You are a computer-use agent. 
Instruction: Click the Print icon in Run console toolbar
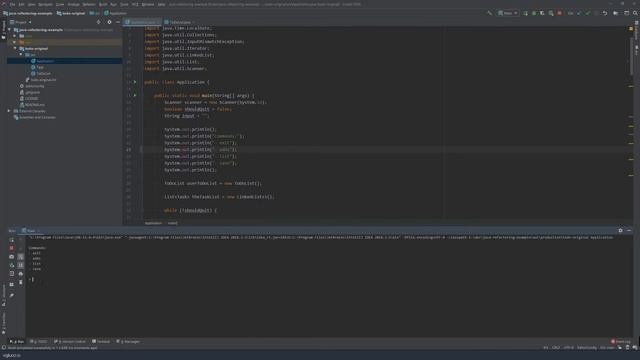tap(21, 273)
